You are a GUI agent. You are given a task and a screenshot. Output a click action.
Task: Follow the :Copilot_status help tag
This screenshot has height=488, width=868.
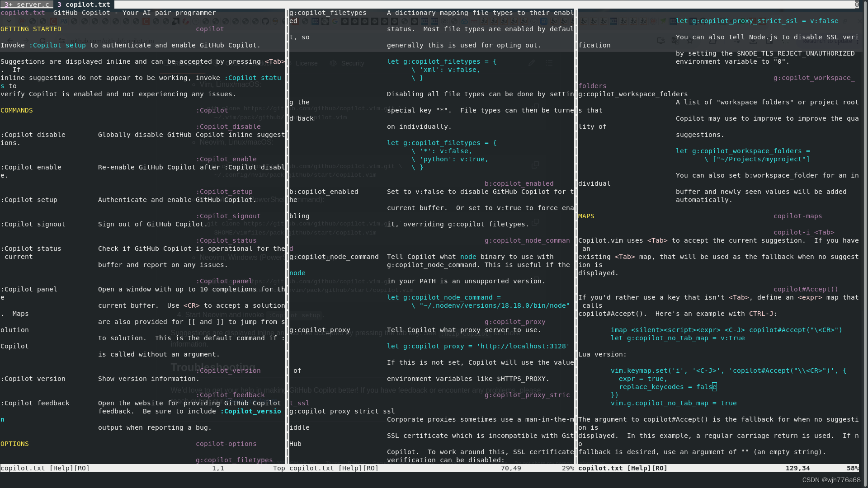coord(226,240)
